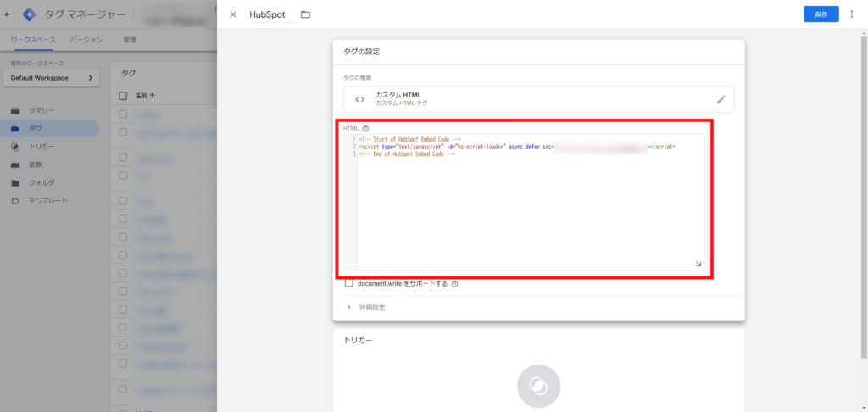The image size is (868, 412).
Task: Go back using the top-left arrow
Action: click(7, 15)
